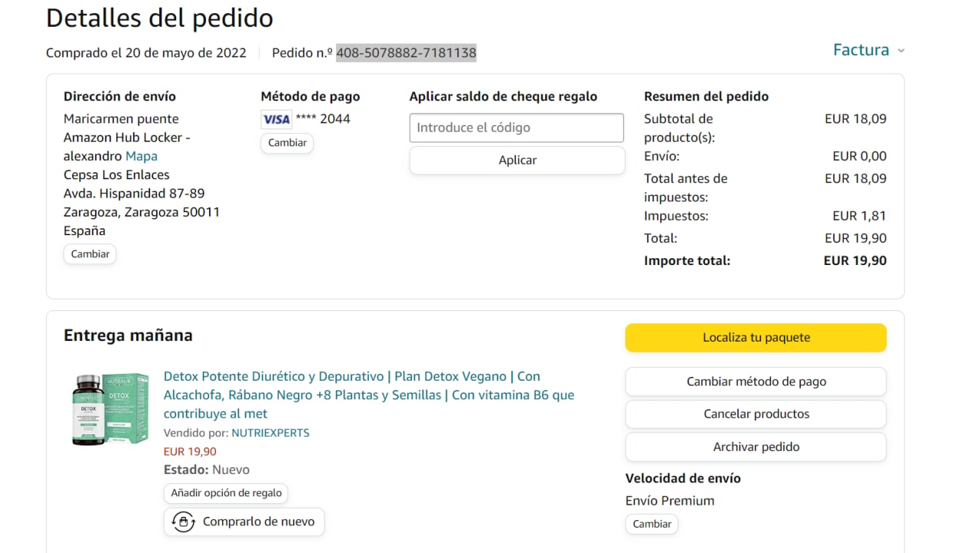The width and height of the screenshot is (980, 553).
Task: Click the highlighted order number 408-5078882-7181138
Action: pos(406,53)
